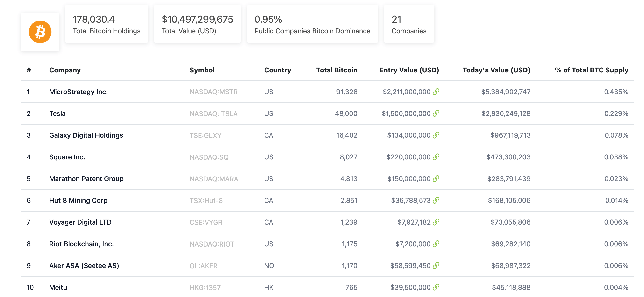The image size is (644, 297).
Task: Click the Entry Value (USD) header
Action: pyautogui.click(x=409, y=70)
